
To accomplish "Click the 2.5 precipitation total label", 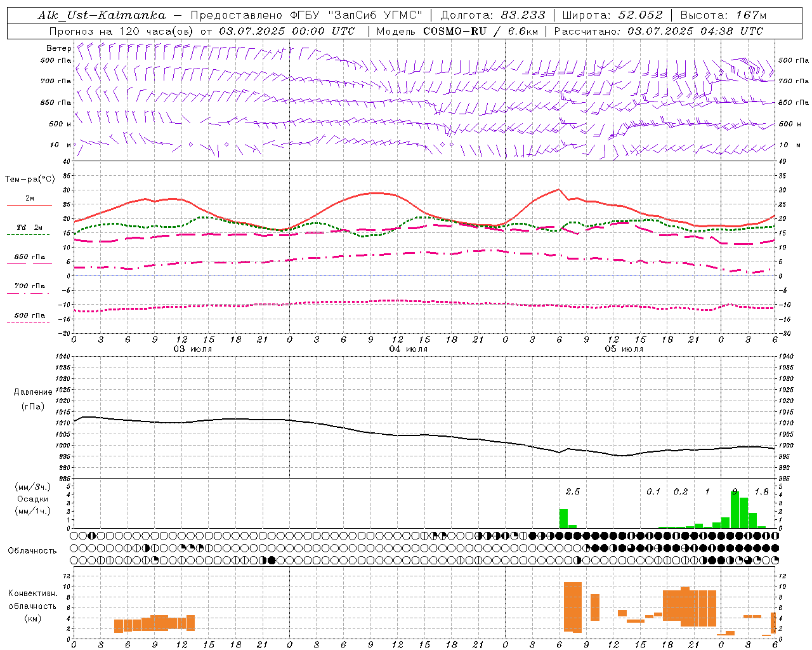I will tap(572, 491).
